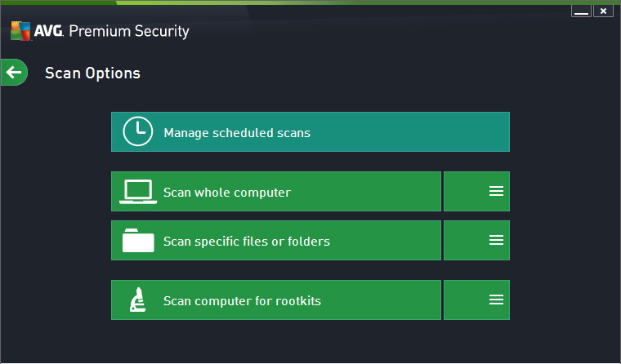Choose Scan specific files or folders
This screenshot has height=364, width=621.
click(x=275, y=240)
